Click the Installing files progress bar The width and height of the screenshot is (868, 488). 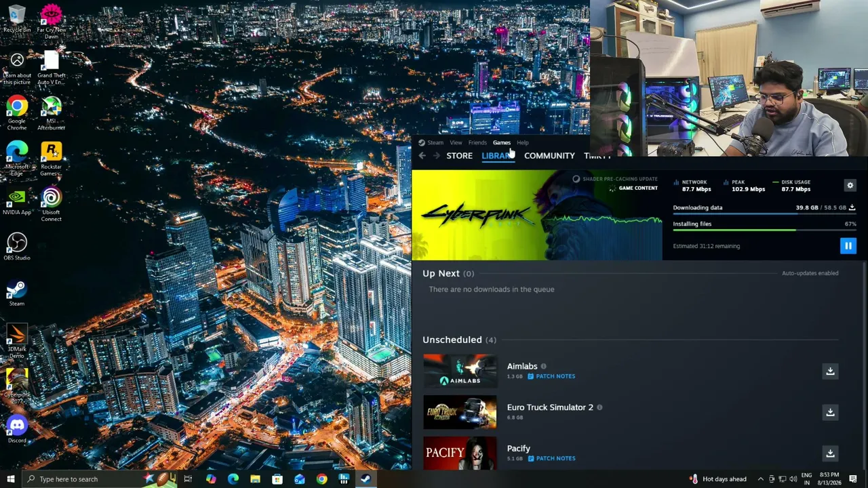(x=764, y=230)
